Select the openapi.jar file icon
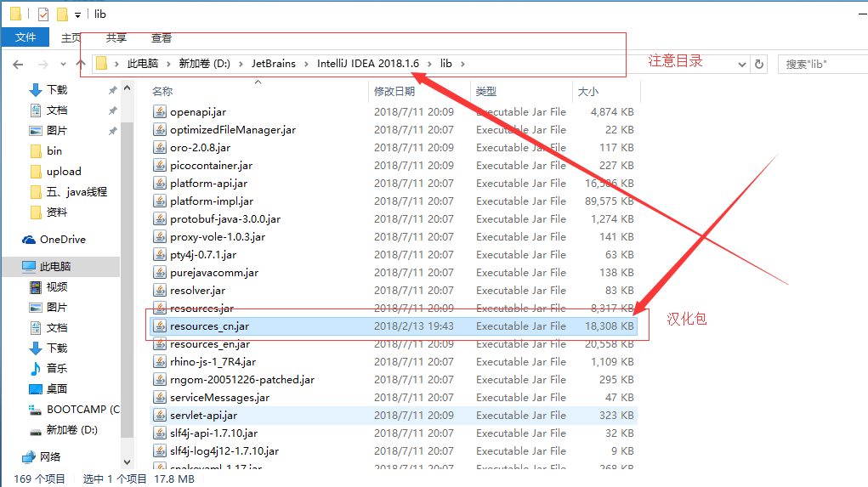 pos(160,112)
